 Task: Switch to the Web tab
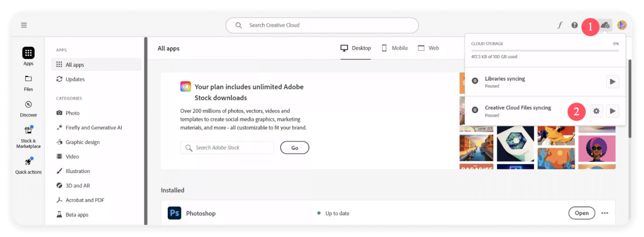point(428,48)
